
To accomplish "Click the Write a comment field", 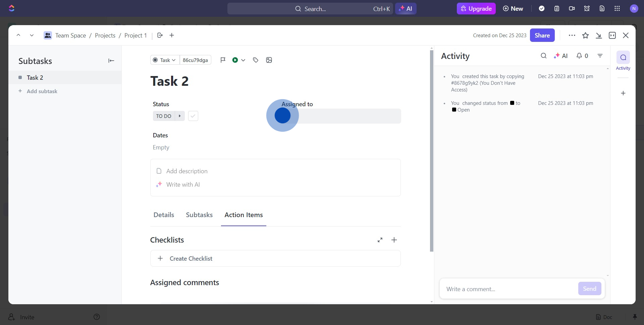I will pos(508,289).
